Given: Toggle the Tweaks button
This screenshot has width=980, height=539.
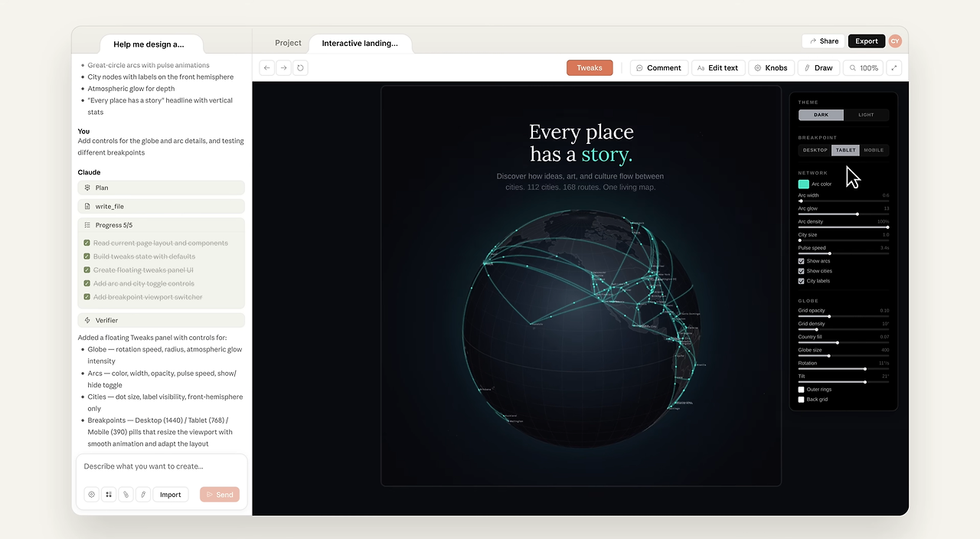Looking at the screenshot, I should coord(590,68).
